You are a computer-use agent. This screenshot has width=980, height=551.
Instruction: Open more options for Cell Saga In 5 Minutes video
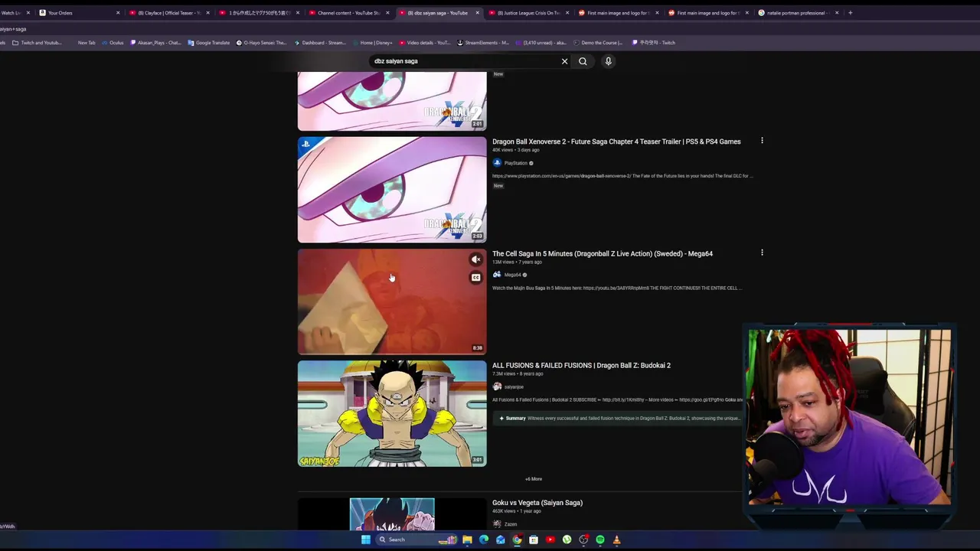click(761, 253)
